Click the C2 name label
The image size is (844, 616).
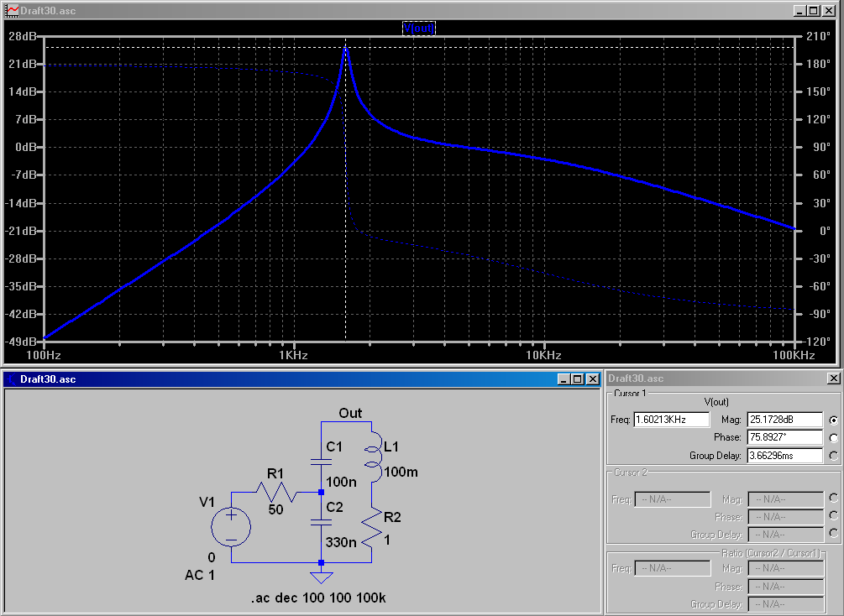click(x=334, y=507)
